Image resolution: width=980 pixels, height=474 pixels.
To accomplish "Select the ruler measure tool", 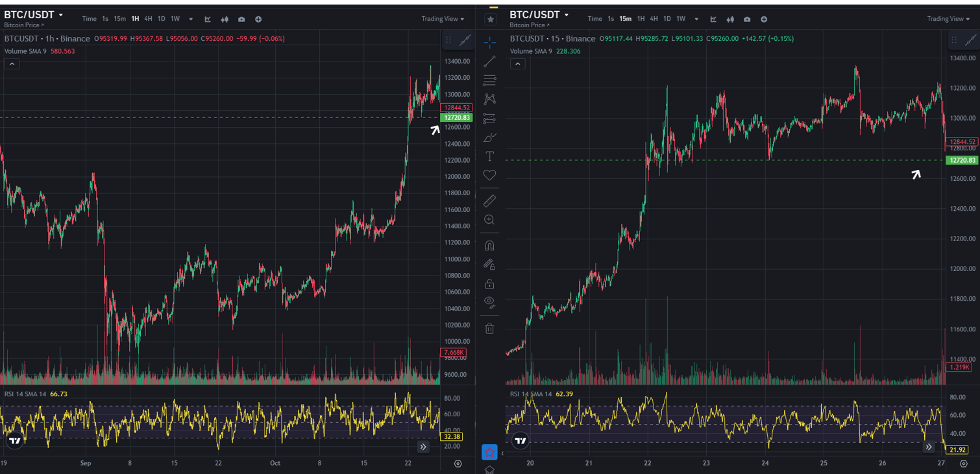I will (x=489, y=200).
